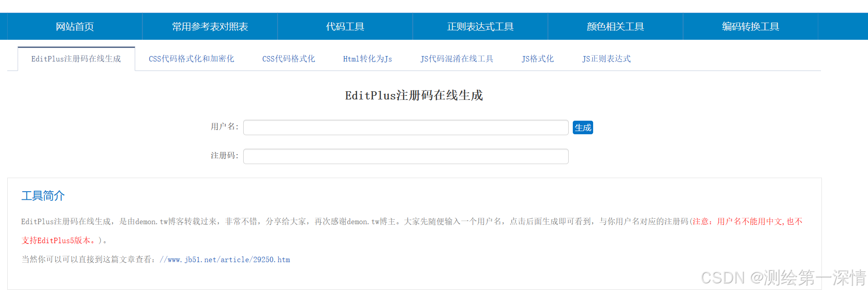Screen dimensions: 868x292
Task: Open the 网站首页 navigation item
Action: (75, 27)
